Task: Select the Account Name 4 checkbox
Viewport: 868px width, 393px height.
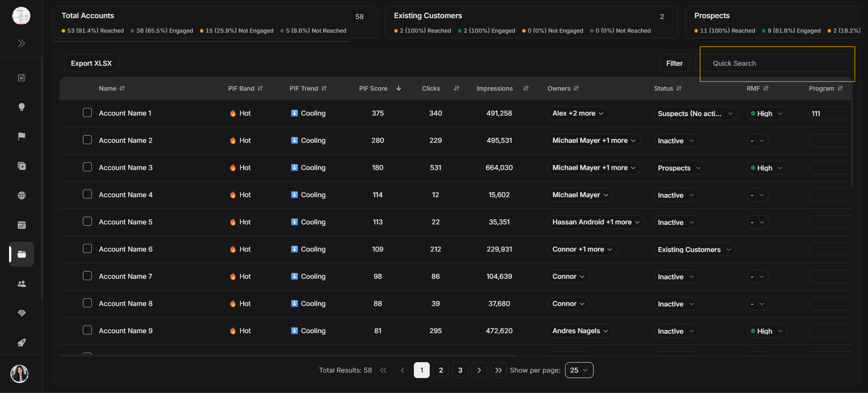Action: tap(87, 194)
